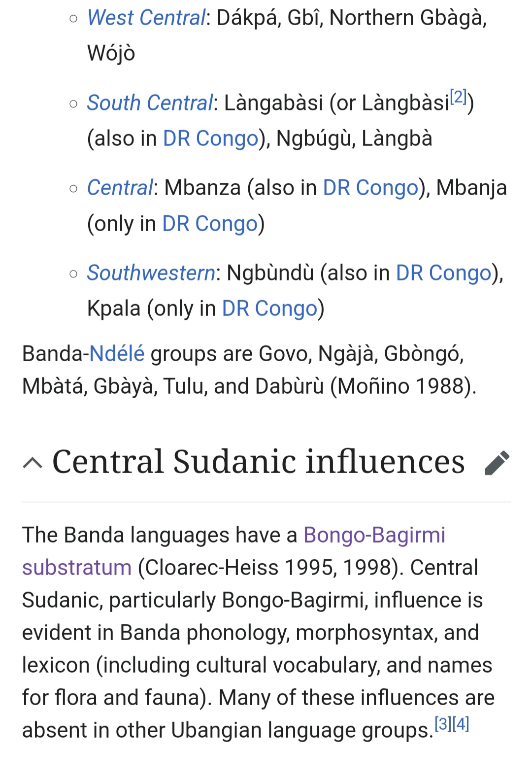This screenshot has height=784, width=532.
Task: Tap the edit pencil for Central Sudanic influences
Action: pyautogui.click(x=497, y=463)
